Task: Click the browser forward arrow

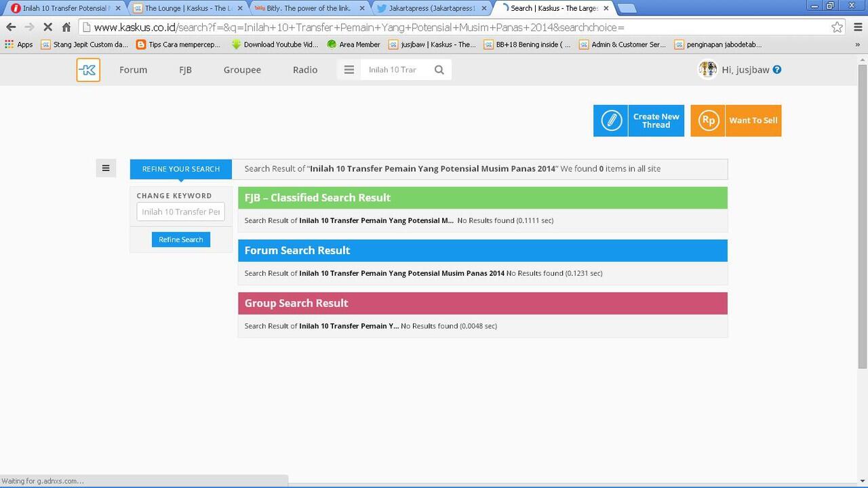Action: (x=29, y=27)
